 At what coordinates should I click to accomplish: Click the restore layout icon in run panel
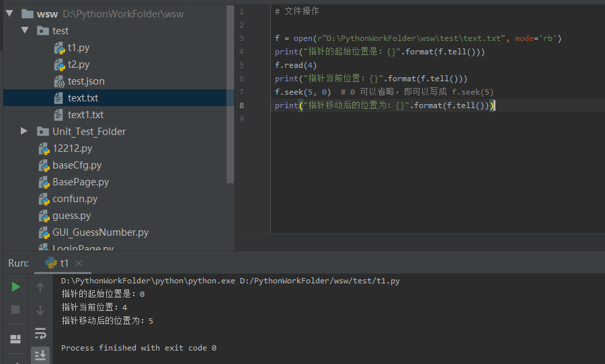pyautogui.click(x=15, y=339)
